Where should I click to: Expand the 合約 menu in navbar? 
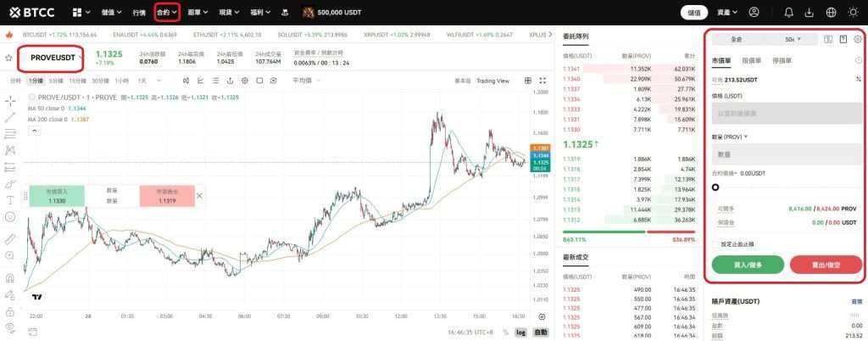(x=165, y=13)
